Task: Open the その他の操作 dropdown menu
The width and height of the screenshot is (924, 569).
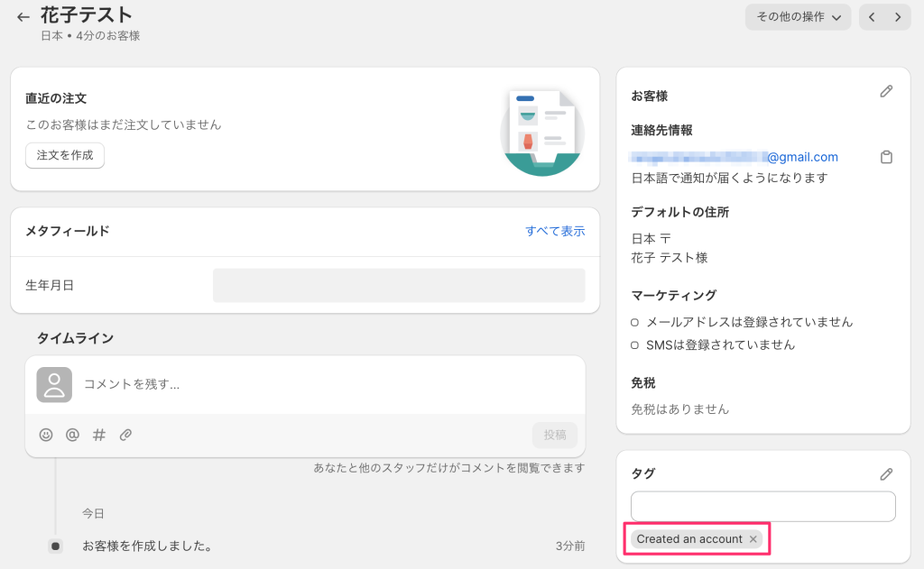Action: [798, 17]
